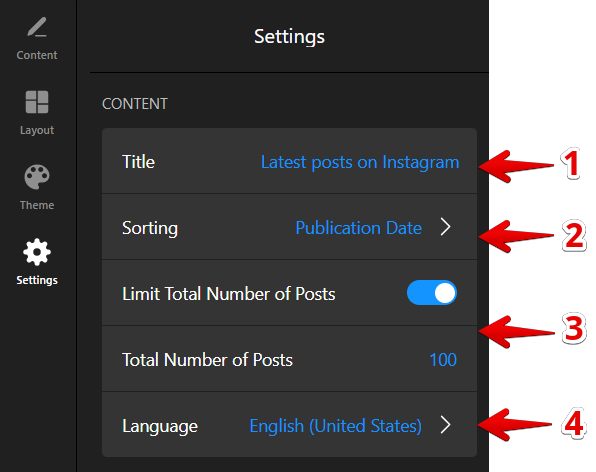Open the Theme palette icon
This screenshot has width=596, height=472.
pos(37,177)
